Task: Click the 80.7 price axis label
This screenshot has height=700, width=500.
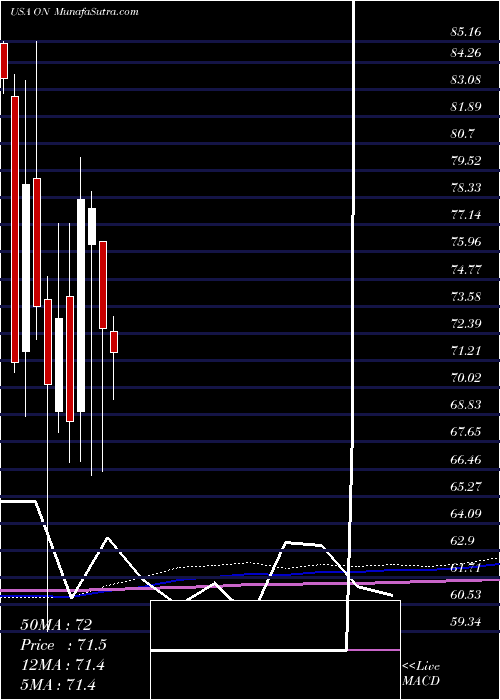Action: point(463,134)
